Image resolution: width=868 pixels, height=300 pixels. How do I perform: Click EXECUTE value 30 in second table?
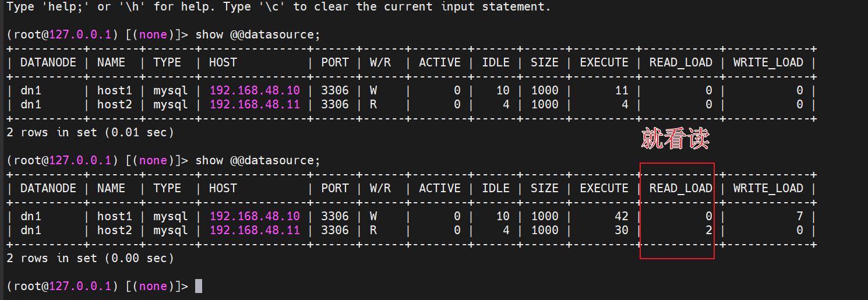[621, 230]
